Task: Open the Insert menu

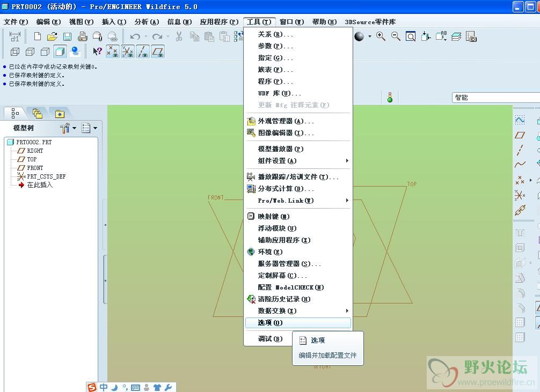Action: [x=114, y=21]
